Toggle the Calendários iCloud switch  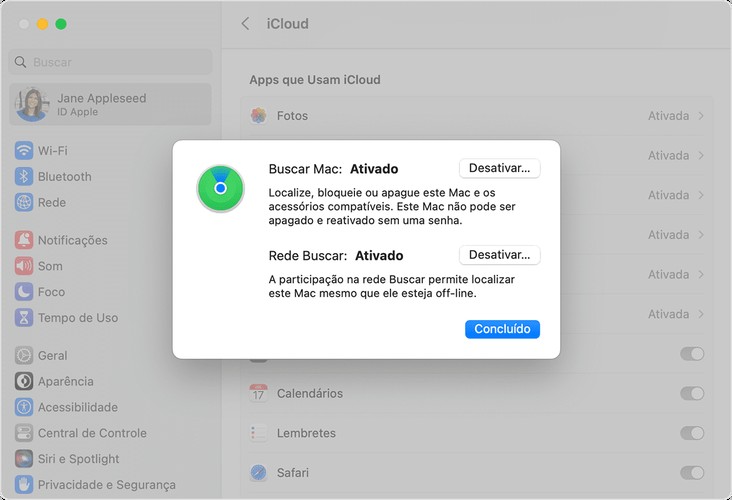692,394
